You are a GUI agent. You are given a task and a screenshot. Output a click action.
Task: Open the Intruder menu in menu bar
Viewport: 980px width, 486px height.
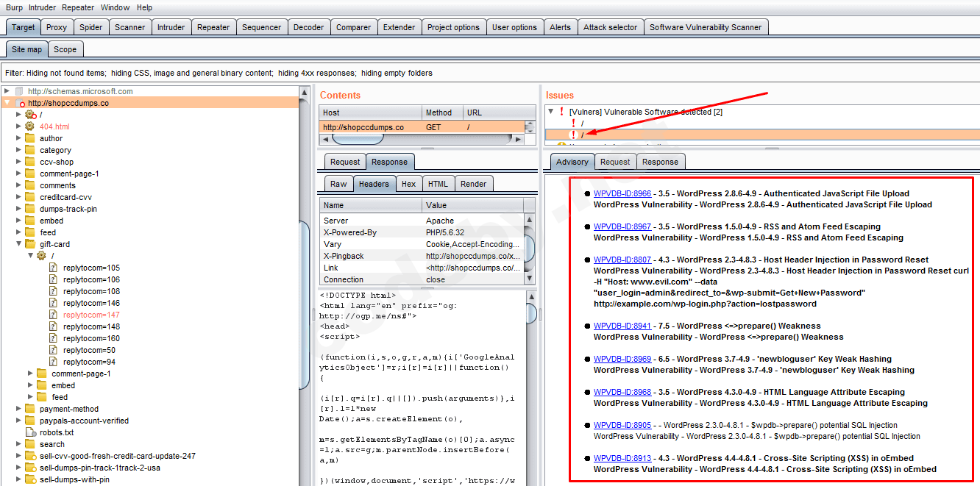[42, 7]
